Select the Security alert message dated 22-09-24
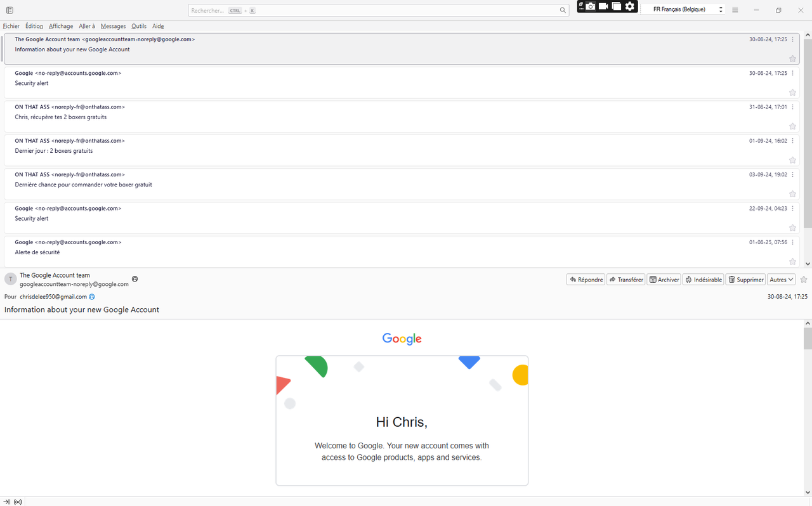 [x=402, y=217]
